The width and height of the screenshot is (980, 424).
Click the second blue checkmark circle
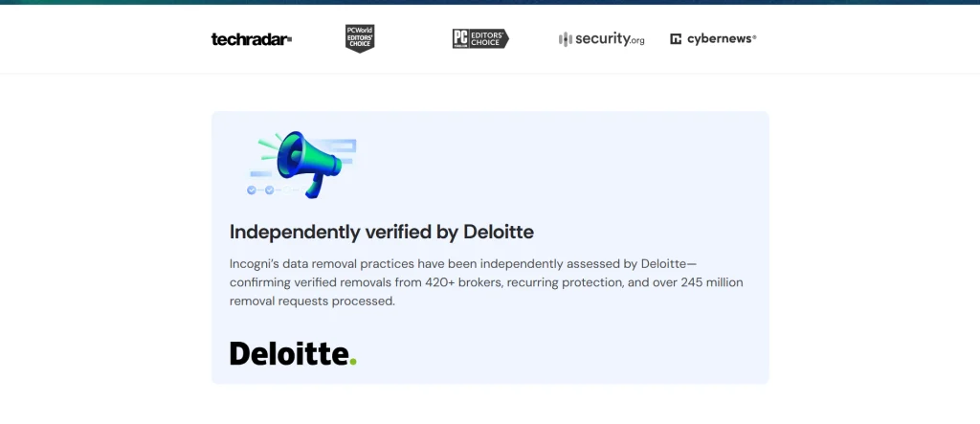pos(269,190)
